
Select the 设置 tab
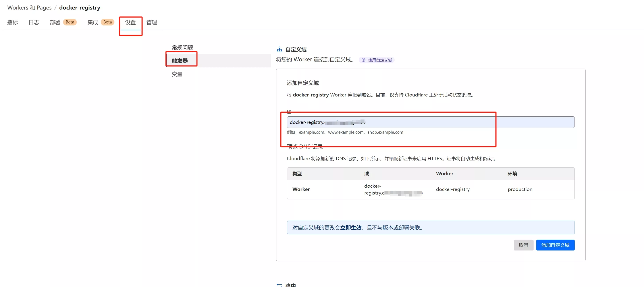tap(130, 22)
